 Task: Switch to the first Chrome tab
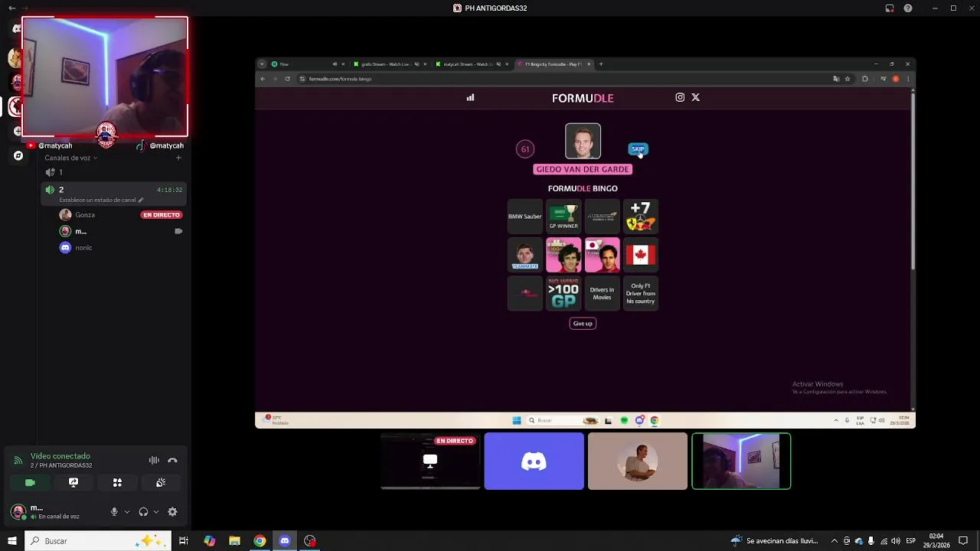[x=306, y=64]
